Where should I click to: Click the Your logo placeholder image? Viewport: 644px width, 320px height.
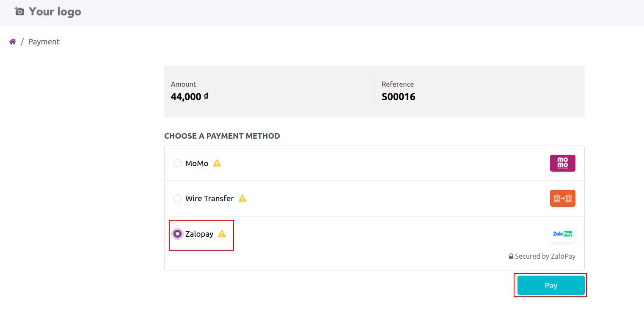coord(47,11)
